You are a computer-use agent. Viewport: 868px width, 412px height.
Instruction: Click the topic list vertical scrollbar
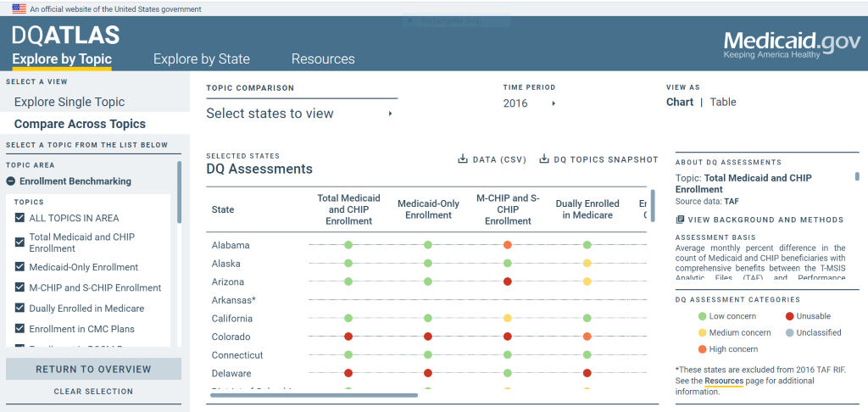[x=179, y=192]
